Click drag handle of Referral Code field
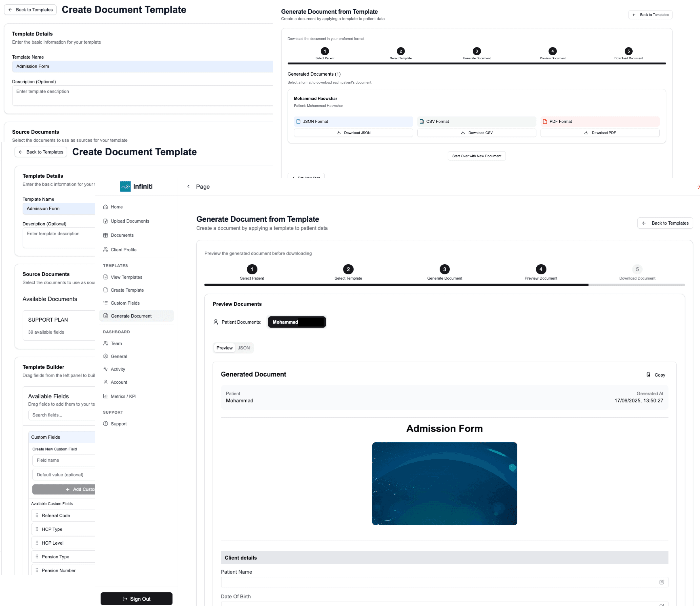Viewport: 700px width, 606px height. point(37,515)
